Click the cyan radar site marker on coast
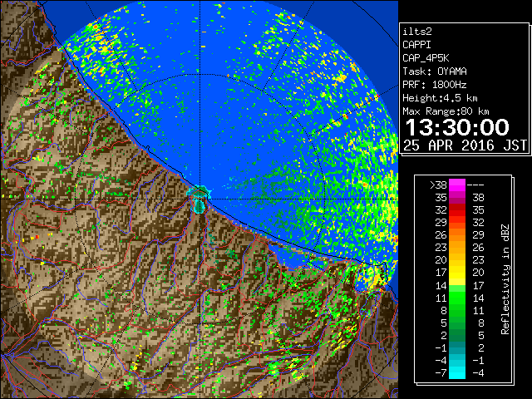The height and width of the screenshot is (399, 532). pos(199,199)
